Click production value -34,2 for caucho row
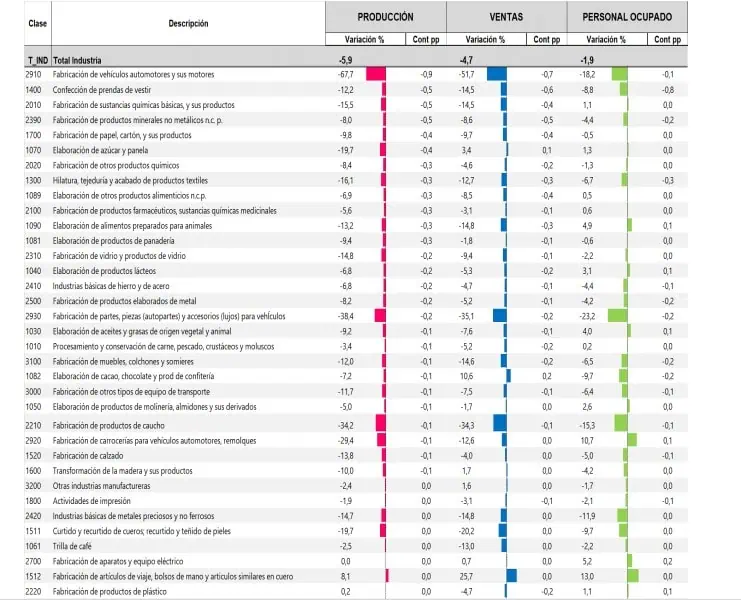741x600 pixels. point(346,426)
